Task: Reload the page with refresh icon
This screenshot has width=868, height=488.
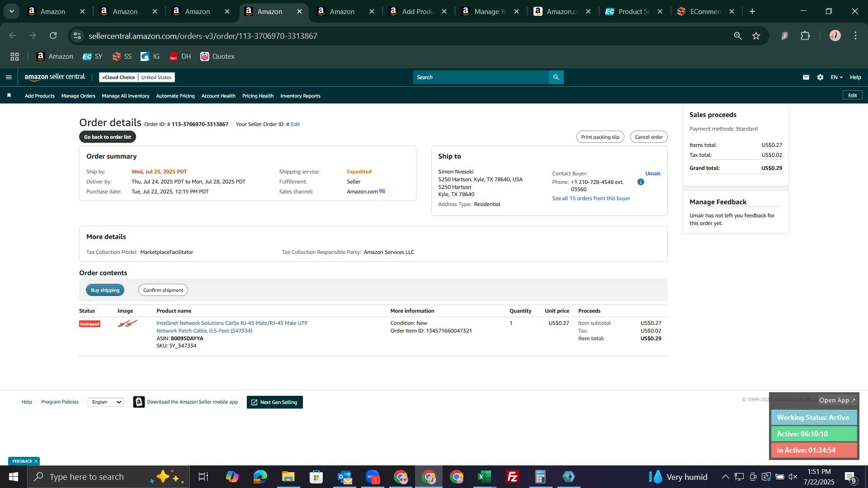Action: click(53, 36)
